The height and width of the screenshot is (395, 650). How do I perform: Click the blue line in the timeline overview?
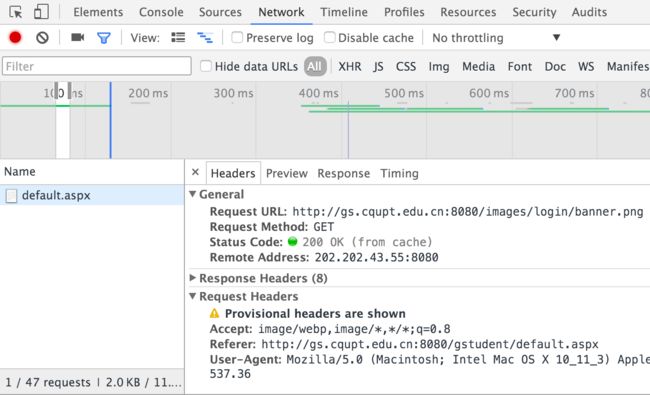coord(111,120)
